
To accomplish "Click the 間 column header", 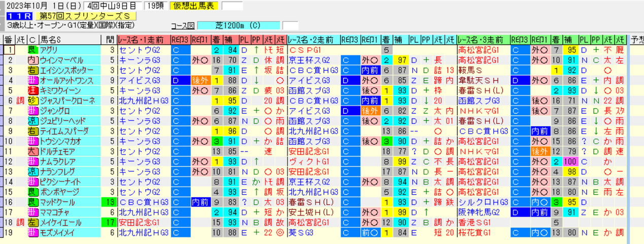I will pos(110,40).
